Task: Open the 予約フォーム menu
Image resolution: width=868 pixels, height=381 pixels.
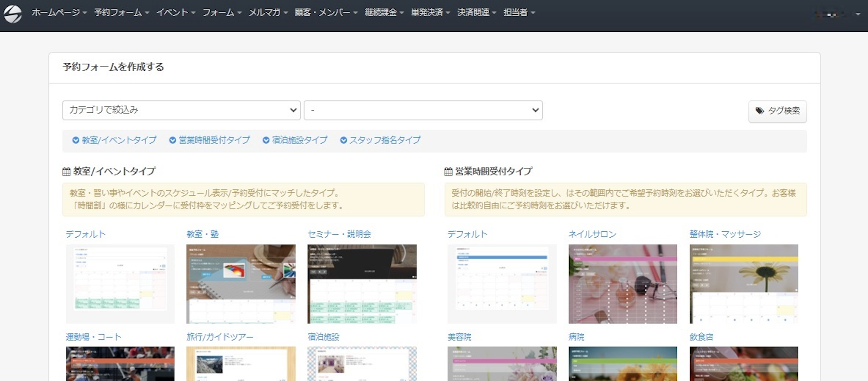Action: click(x=122, y=13)
